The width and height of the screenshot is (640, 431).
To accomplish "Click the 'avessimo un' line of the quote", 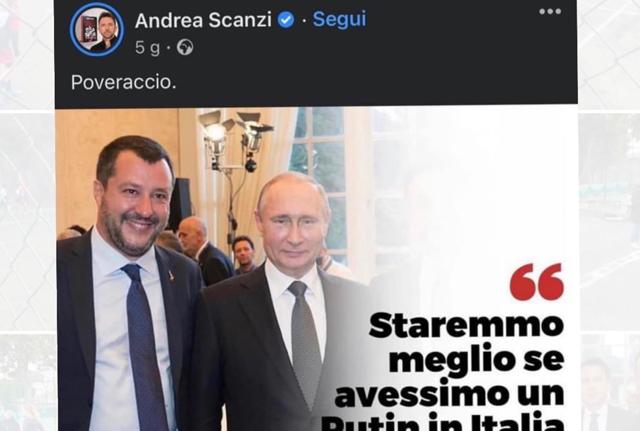I will click(x=449, y=395).
